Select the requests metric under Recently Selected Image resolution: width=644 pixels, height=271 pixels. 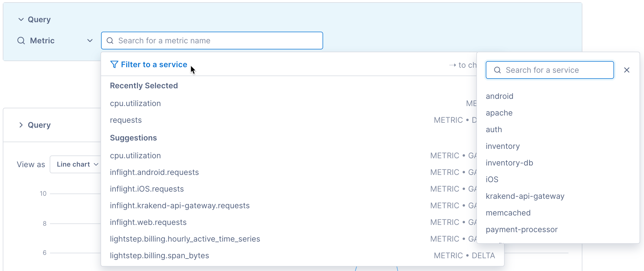(126, 120)
